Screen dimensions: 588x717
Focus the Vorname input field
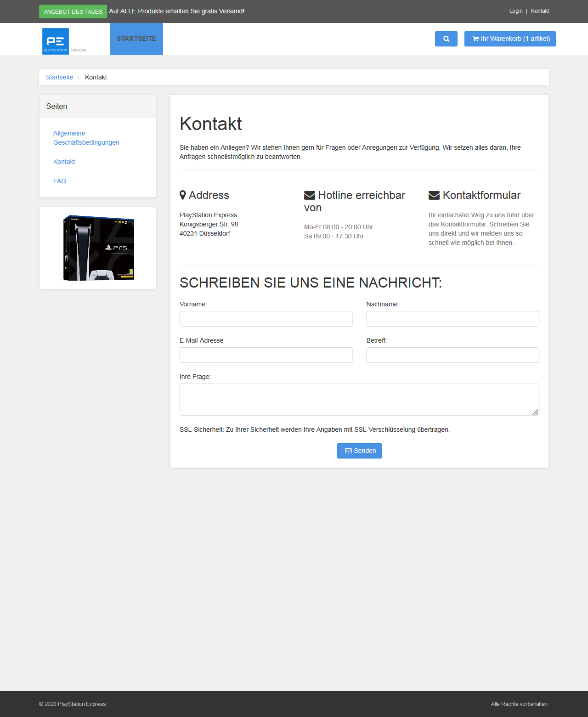[266, 319]
